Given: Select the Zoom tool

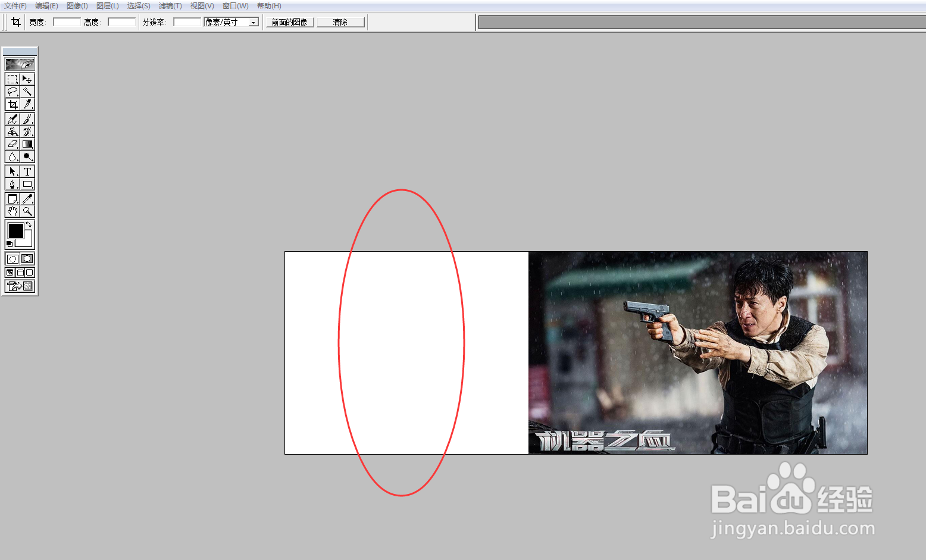Looking at the screenshot, I should point(27,211).
